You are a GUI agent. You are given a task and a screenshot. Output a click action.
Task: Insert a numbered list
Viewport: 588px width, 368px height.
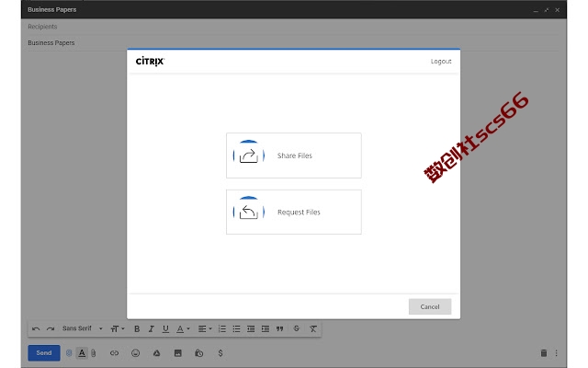[222, 329]
